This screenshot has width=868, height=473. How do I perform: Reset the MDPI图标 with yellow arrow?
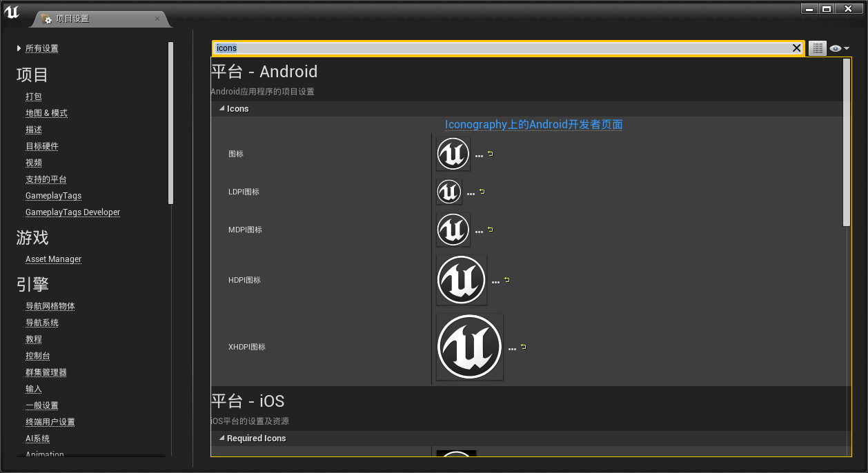point(491,230)
